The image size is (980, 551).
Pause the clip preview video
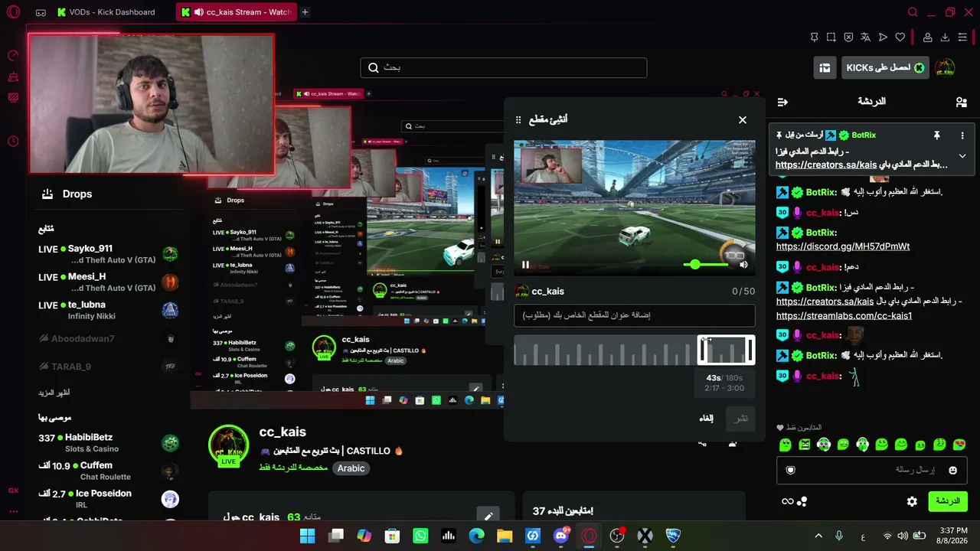coord(526,265)
